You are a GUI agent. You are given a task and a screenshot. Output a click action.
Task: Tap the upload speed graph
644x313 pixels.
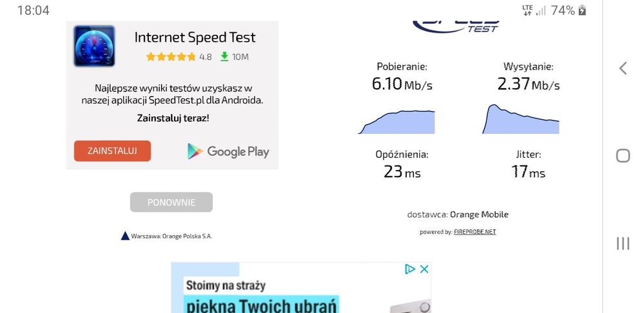pos(521,120)
